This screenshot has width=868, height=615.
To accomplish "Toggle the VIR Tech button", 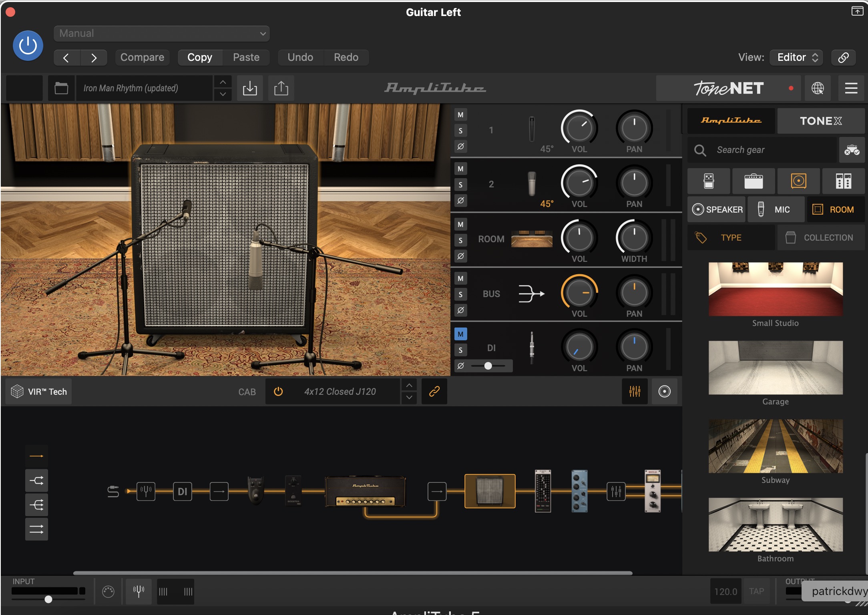I will coord(39,392).
